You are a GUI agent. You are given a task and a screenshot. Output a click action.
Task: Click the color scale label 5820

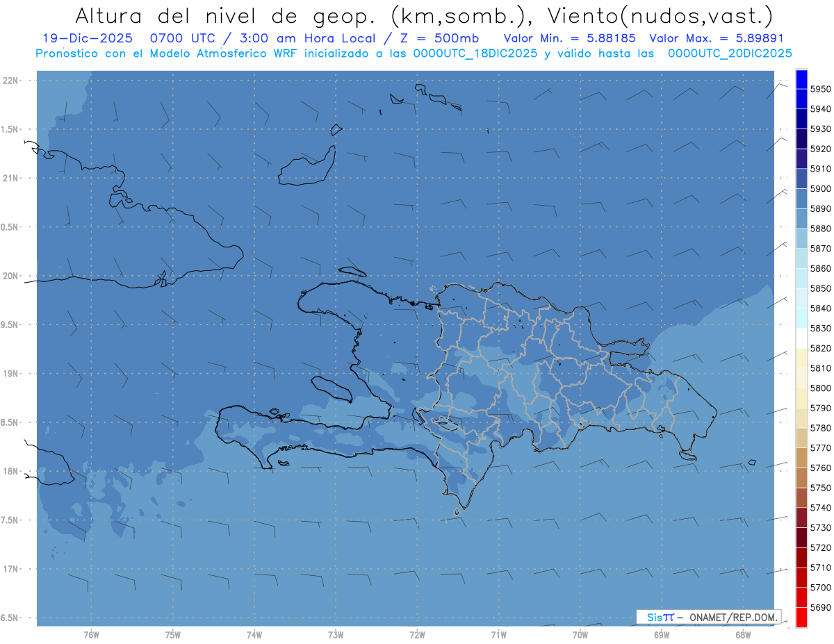pos(820,348)
